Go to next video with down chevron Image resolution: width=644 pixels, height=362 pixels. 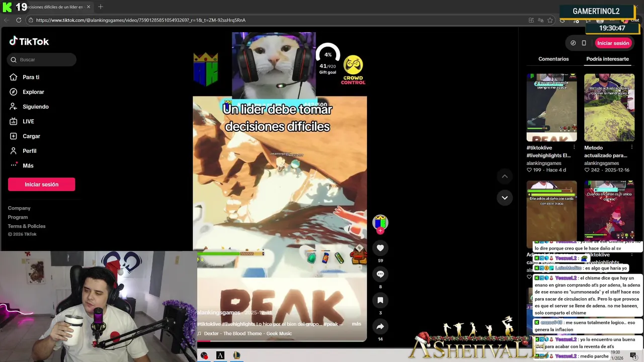pos(505,198)
